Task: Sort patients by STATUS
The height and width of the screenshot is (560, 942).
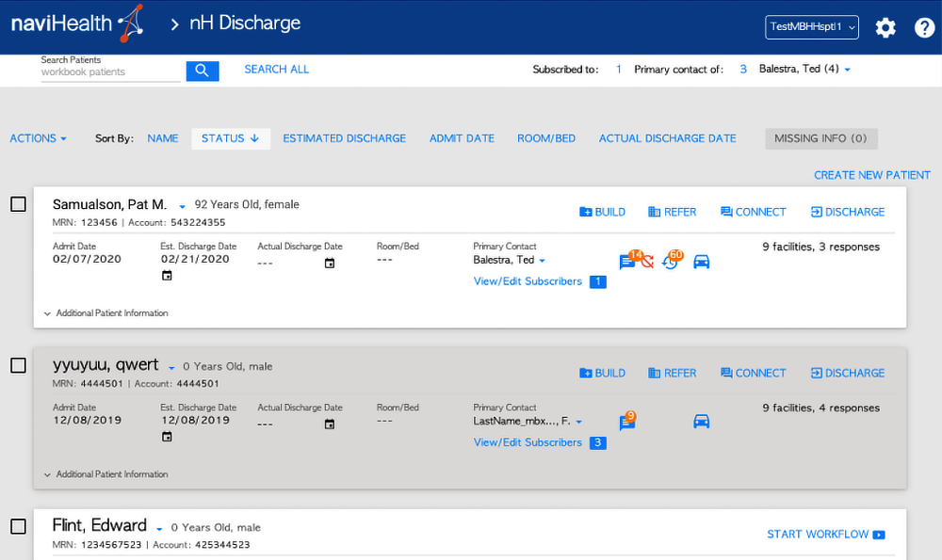Action: coord(231,138)
